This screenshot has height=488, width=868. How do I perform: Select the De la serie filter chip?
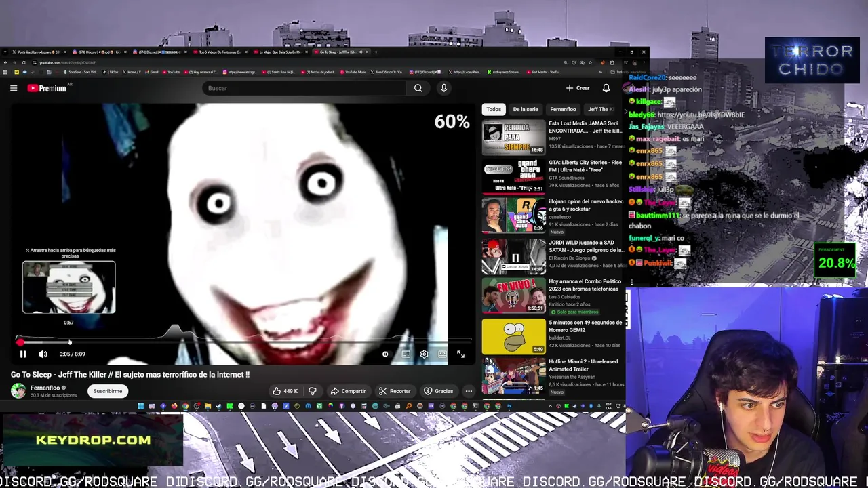526,109
